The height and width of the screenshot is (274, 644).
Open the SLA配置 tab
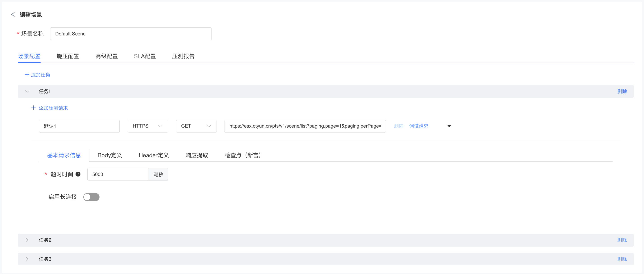145,56
